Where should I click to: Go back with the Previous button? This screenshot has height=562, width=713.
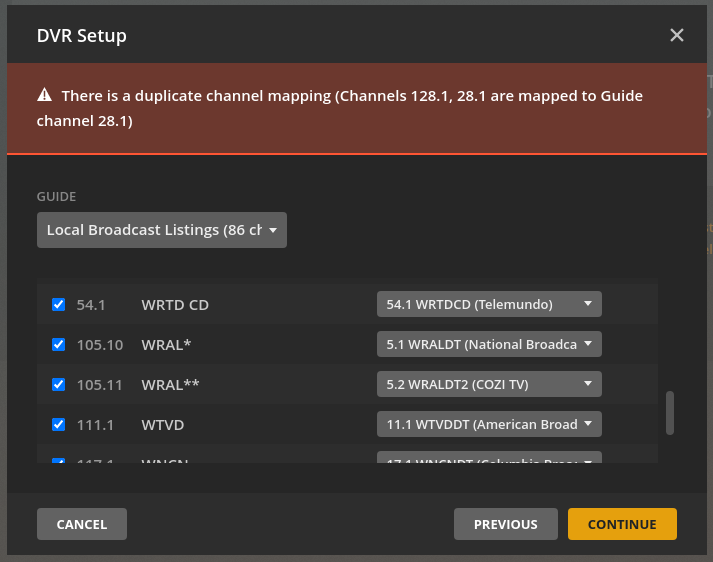505,524
